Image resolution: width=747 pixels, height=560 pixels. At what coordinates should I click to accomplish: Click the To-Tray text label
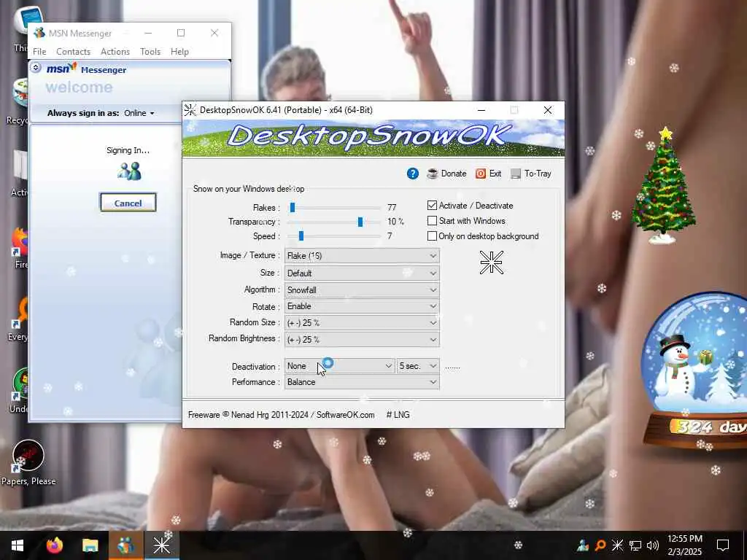point(538,174)
